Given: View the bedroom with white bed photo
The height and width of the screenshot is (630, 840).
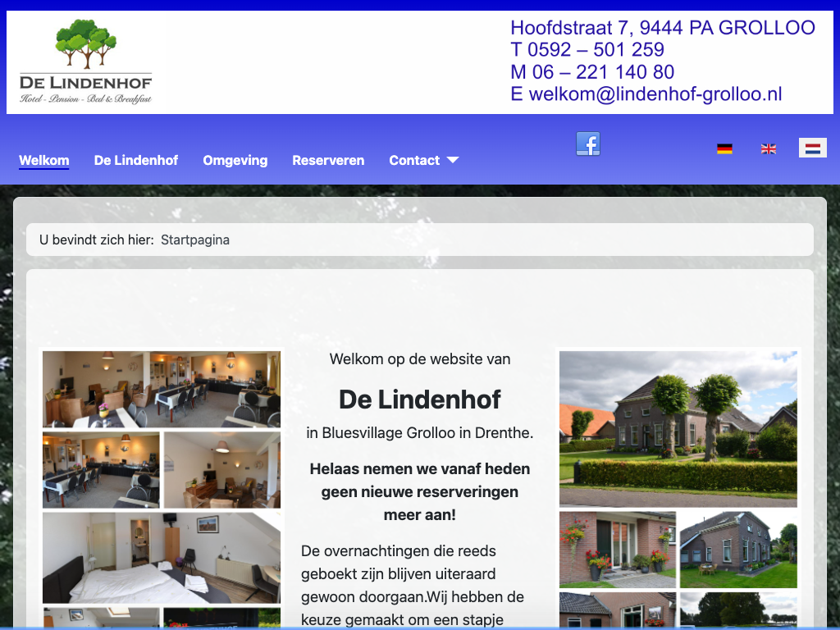Looking at the screenshot, I should pos(162,558).
